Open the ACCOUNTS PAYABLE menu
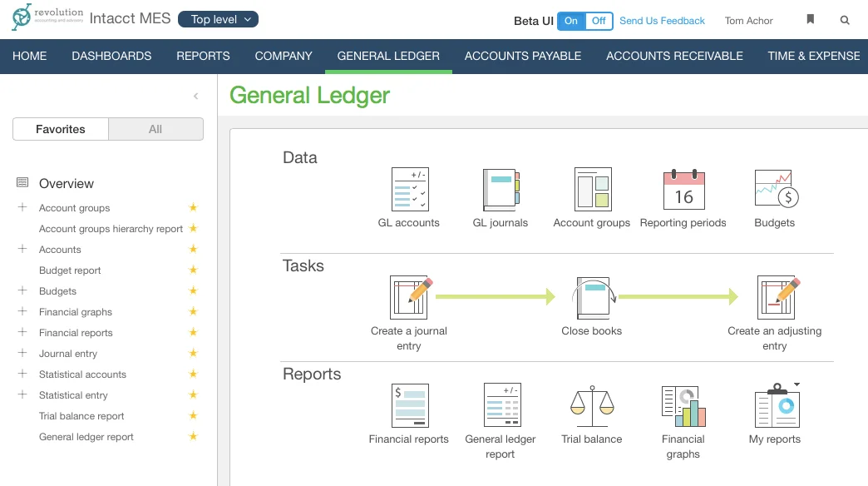The height and width of the screenshot is (486, 868). click(523, 56)
